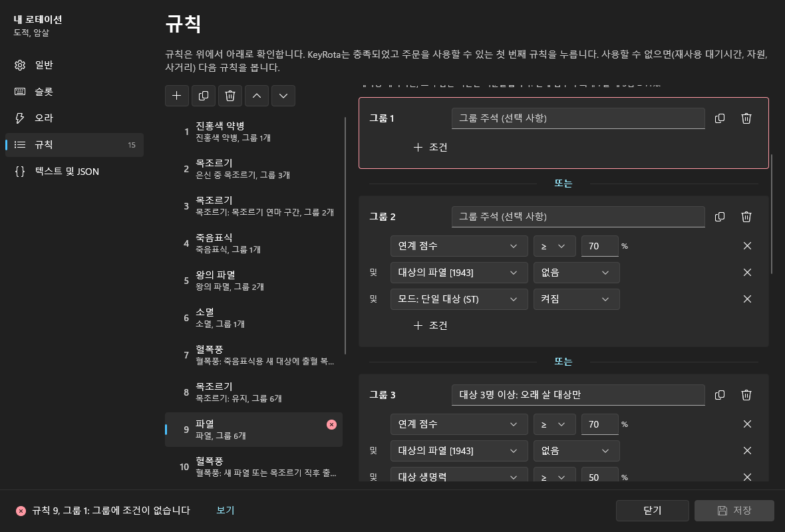Screen dimensions: 785x532
Task: Delete 그룹 3 with its trash icon
Action: [746, 395]
